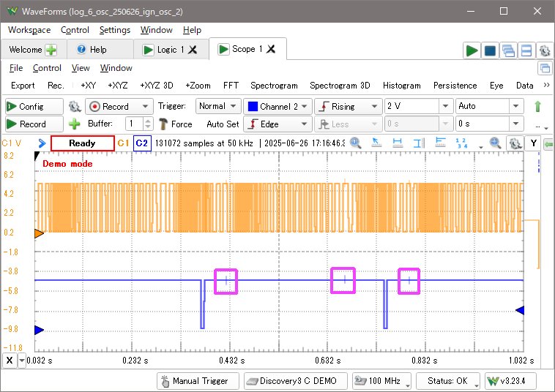
Task: Toggle channel C2 visibility
Action: (142, 143)
